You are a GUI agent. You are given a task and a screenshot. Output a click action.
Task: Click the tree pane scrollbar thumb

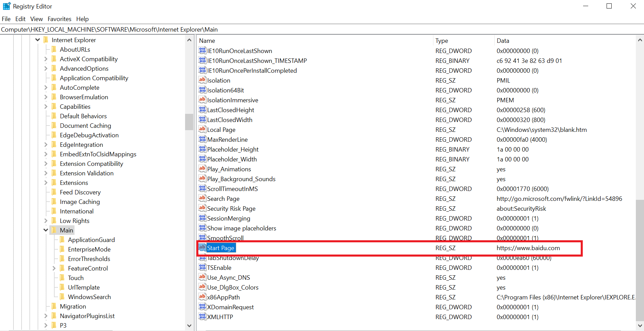pos(189,122)
